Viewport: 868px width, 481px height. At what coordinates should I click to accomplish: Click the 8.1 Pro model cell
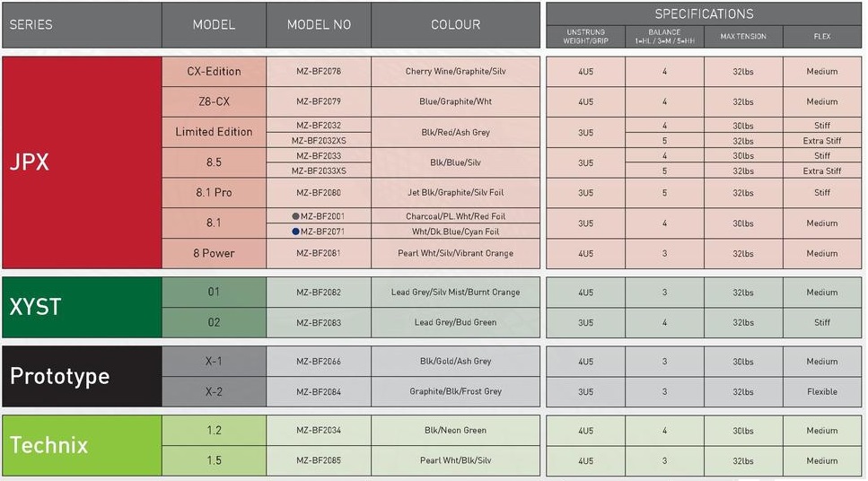tap(214, 192)
